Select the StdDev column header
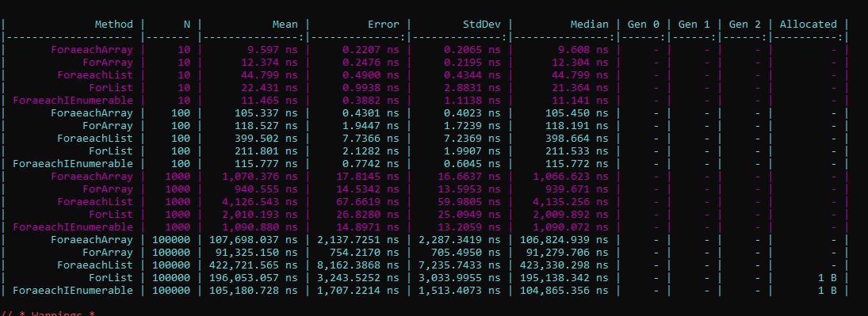868x316 pixels. (481, 25)
